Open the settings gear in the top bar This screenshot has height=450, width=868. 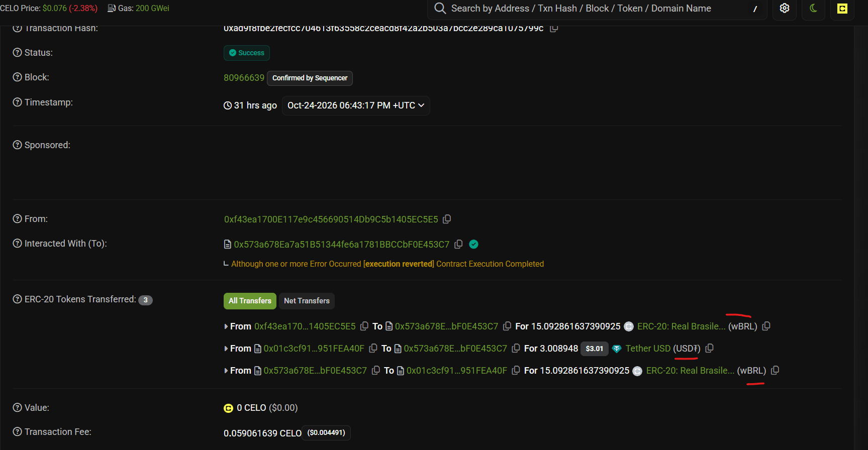click(x=785, y=8)
